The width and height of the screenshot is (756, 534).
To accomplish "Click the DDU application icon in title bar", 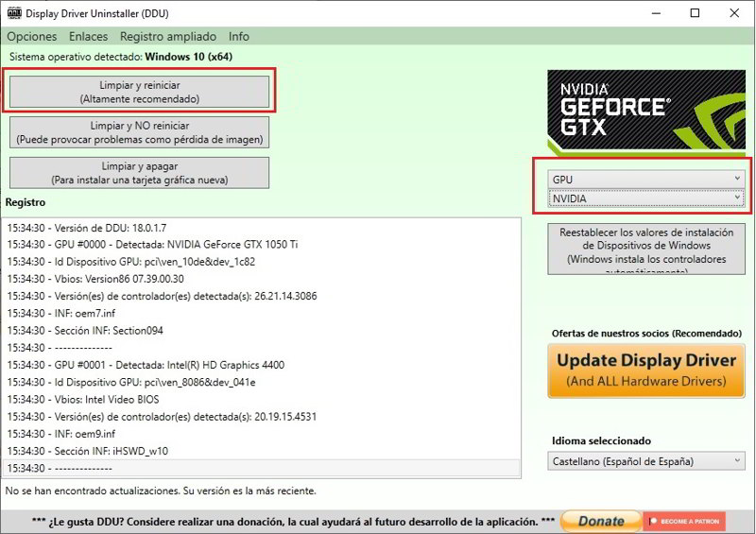I will pyautogui.click(x=14, y=13).
